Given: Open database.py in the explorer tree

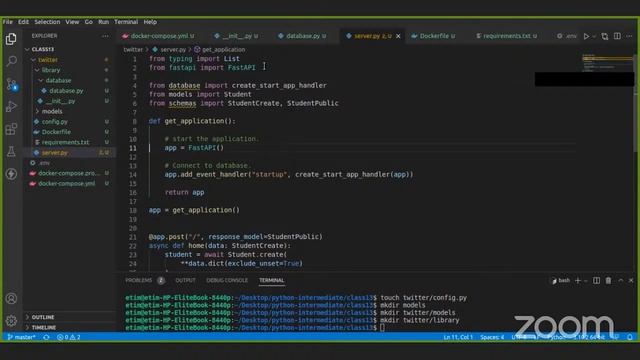Looking at the screenshot, I should (66, 91).
